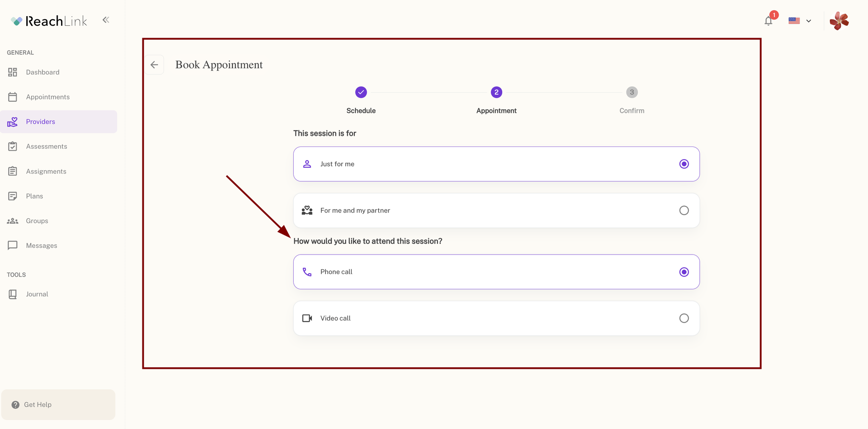The height and width of the screenshot is (429, 868).
Task: Click the couple with heart icon
Action: coord(307,210)
